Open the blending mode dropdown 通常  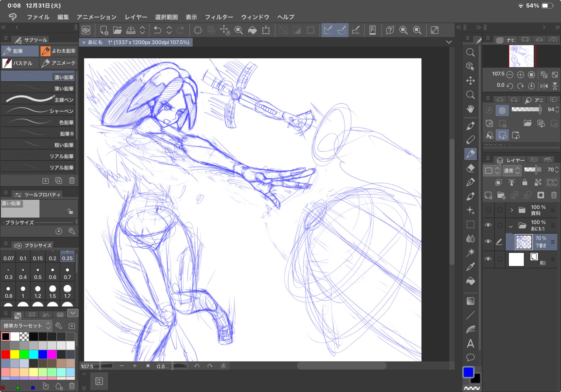[512, 170]
